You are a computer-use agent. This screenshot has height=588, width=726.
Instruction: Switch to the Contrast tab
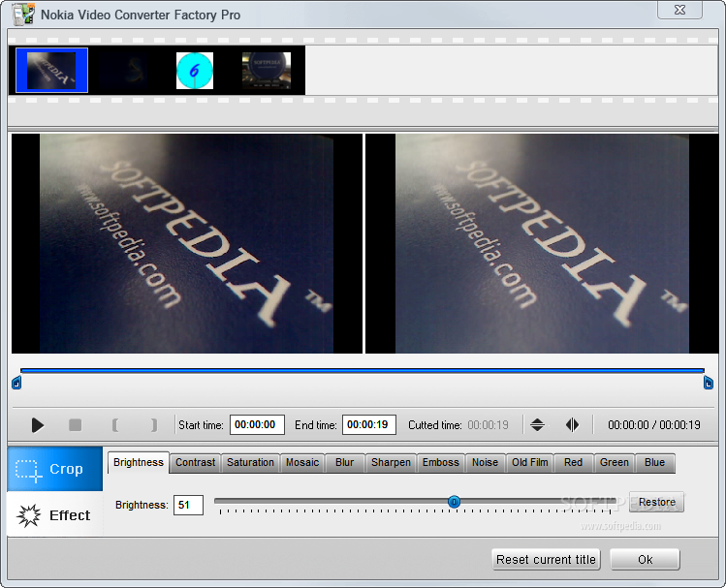(x=196, y=463)
